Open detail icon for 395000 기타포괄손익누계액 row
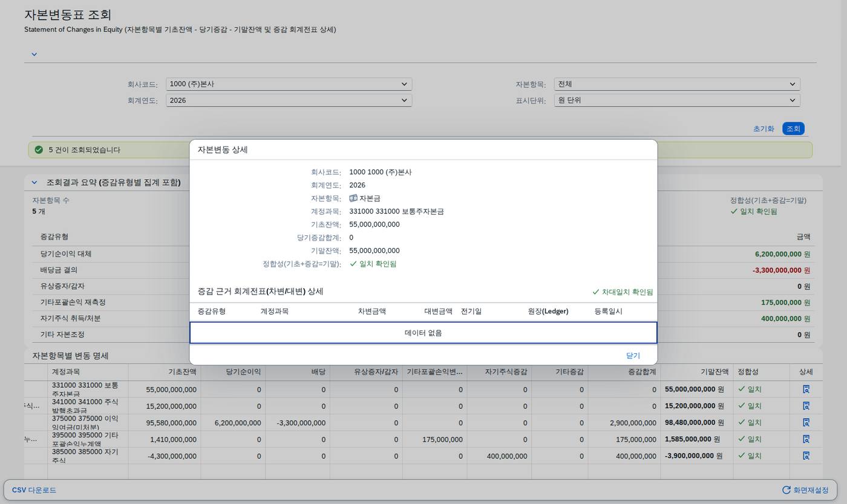The width and height of the screenshot is (847, 504). coord(806,439)
